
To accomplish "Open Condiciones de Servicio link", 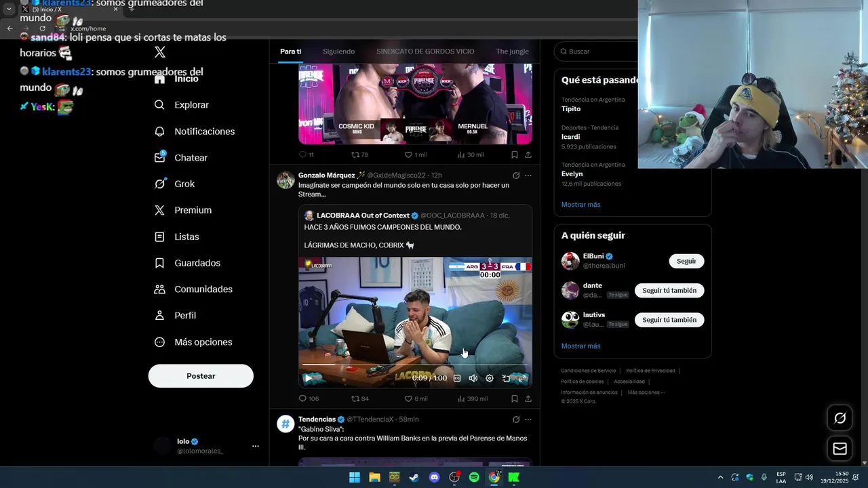I will (x=589, y=371).
